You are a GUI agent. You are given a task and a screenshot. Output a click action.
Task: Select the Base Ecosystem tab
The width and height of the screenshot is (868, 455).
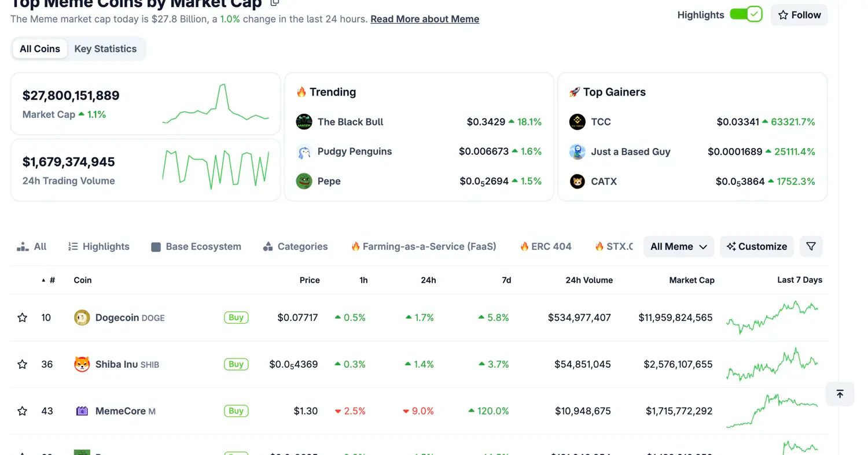pyautogui.click(x=196, y=246)
